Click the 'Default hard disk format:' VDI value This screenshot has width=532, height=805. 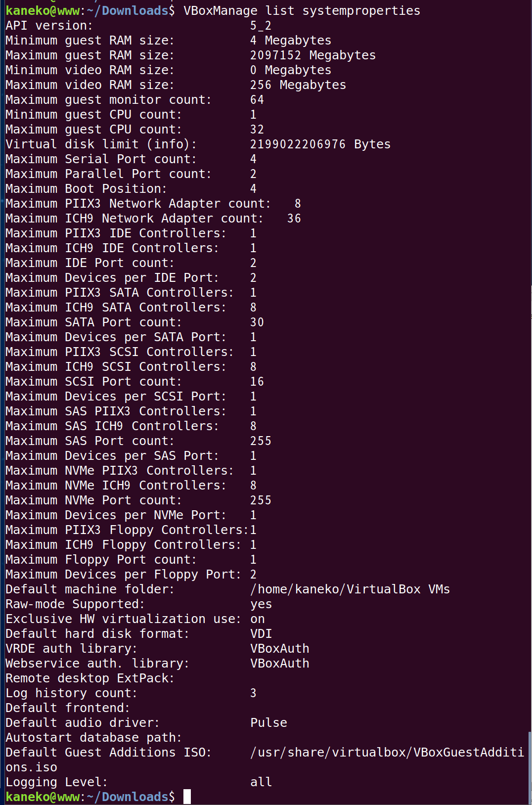tap(261, 633)
